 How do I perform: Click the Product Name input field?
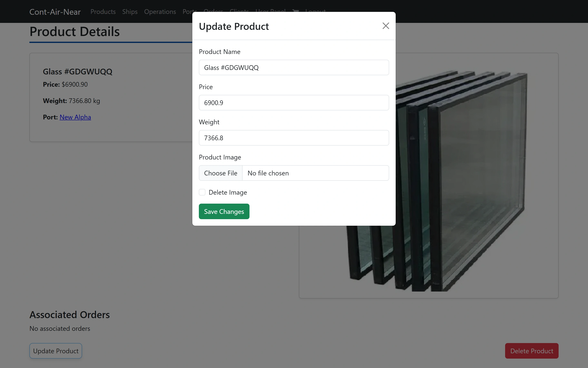294,67
